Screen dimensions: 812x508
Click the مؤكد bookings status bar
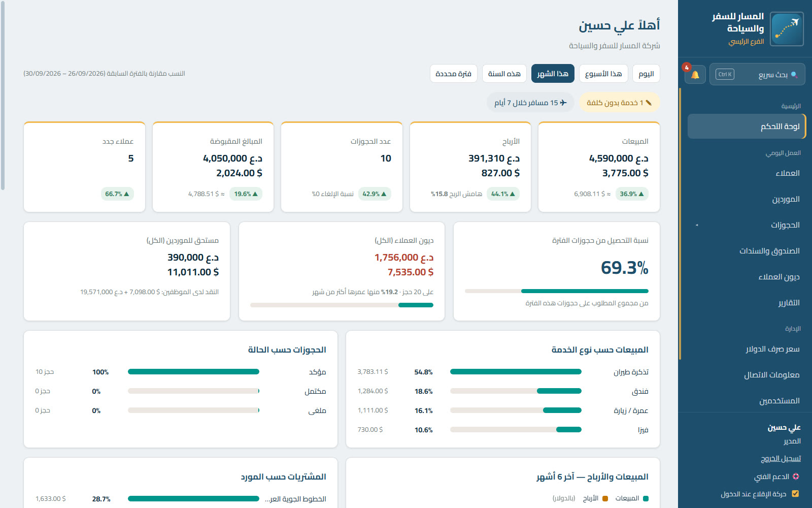tap(193, 372)
